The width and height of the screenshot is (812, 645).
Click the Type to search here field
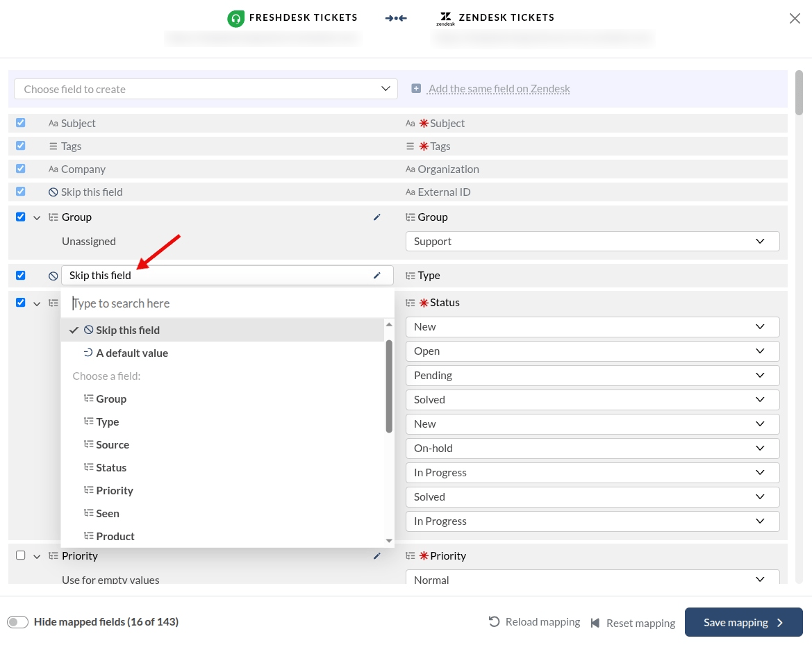(227, 303)
